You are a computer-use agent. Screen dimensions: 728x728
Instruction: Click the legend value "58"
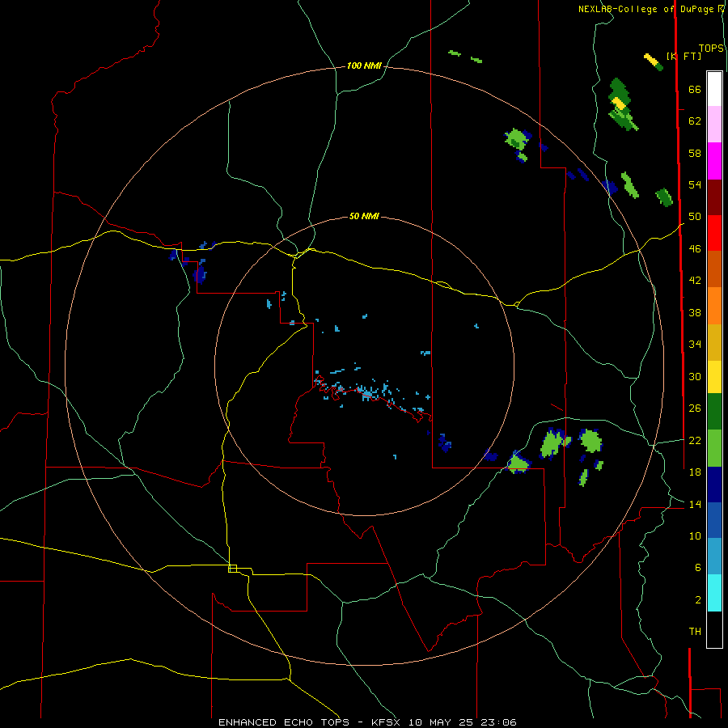click(695, 153)
